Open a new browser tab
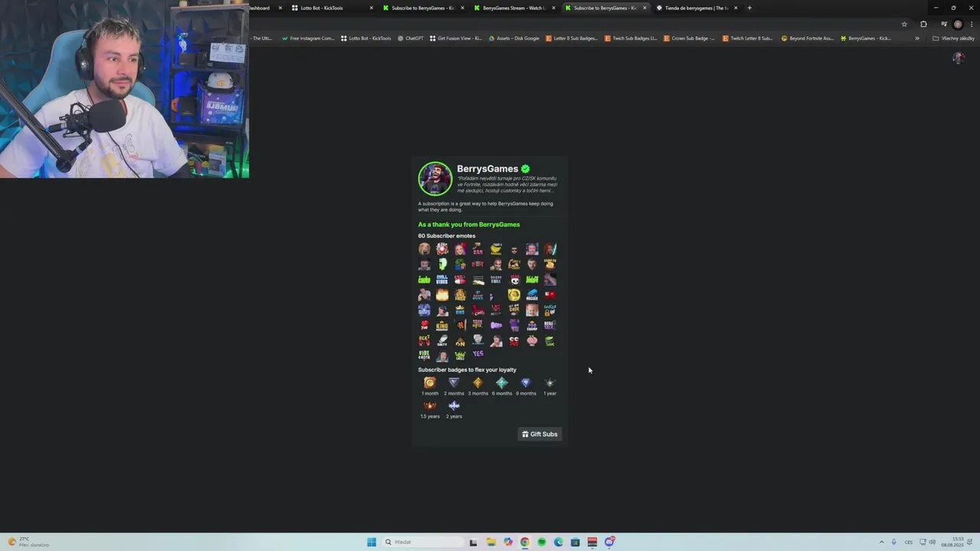 (750, 8)
